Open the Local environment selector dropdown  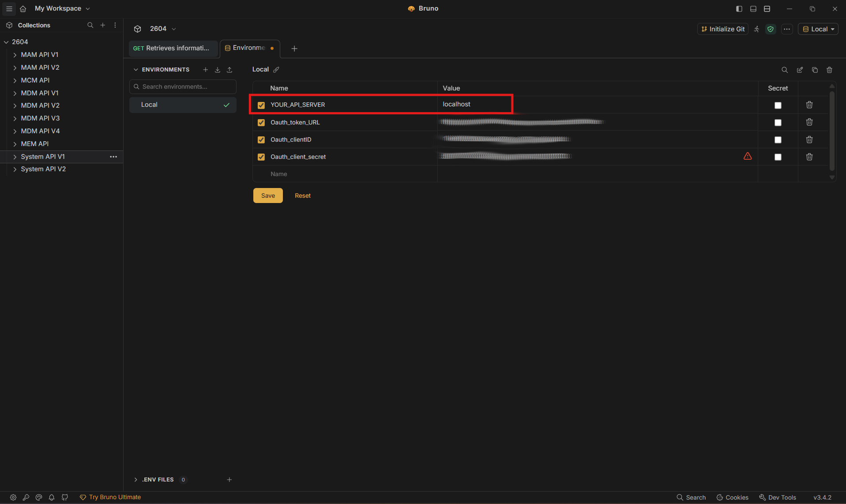[818, 29]
